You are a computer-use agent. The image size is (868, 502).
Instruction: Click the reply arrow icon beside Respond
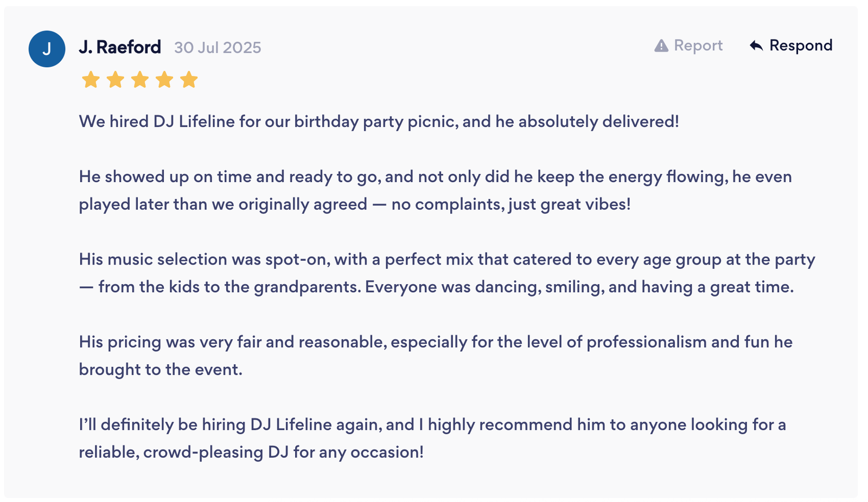tap(756, 46)
